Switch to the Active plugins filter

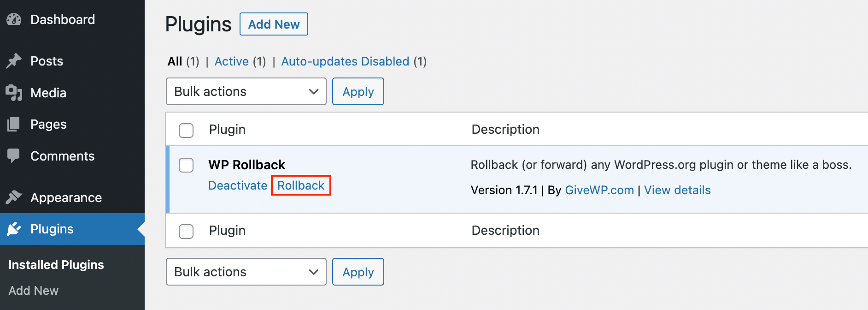231,61
